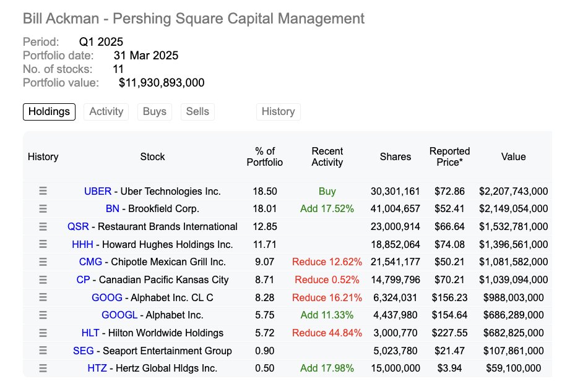Click Add 11.33% activity for GOOGL
Image resolution: width=562 pixels, height=392 pixels.
point(327,315)
